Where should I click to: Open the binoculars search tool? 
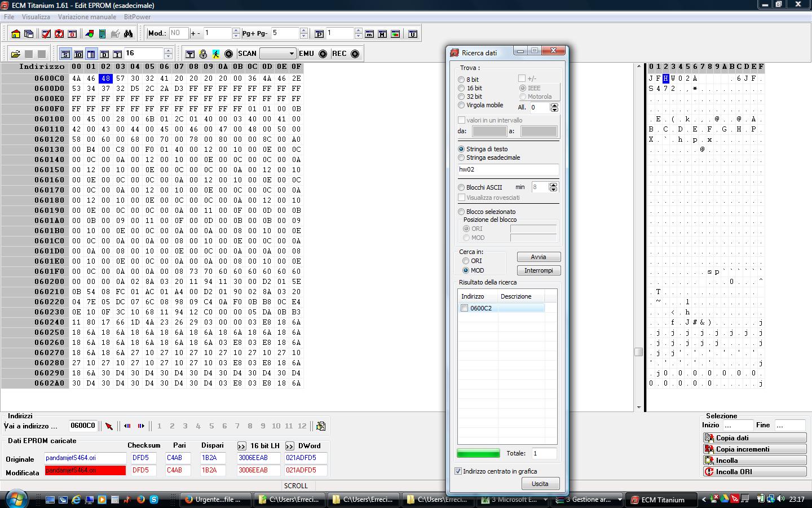coord(129,34)
